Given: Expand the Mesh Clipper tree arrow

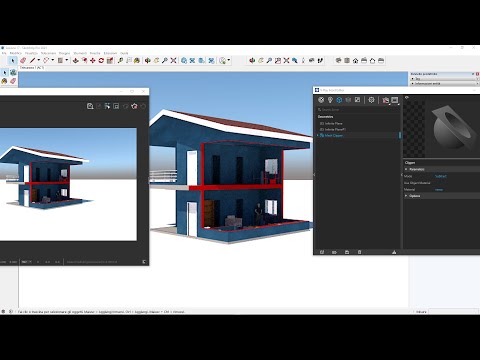Looking at the screenshot, I should 317,135.
